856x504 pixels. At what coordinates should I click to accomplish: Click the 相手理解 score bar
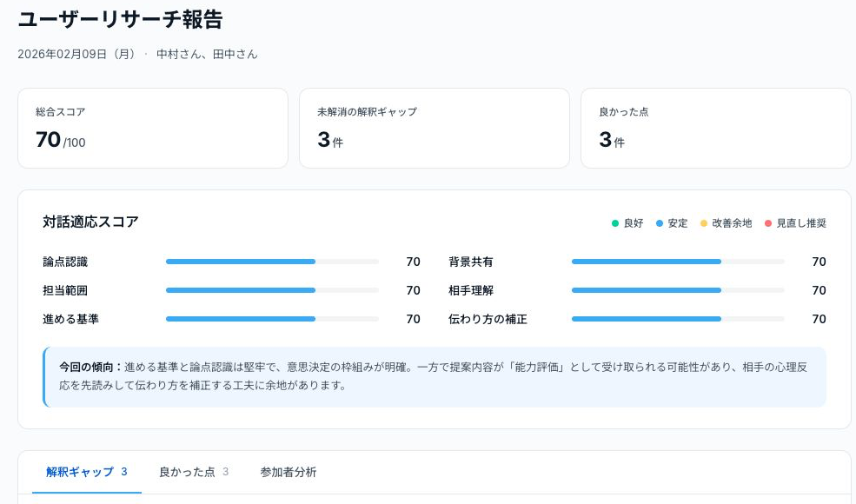click(678, 290)
